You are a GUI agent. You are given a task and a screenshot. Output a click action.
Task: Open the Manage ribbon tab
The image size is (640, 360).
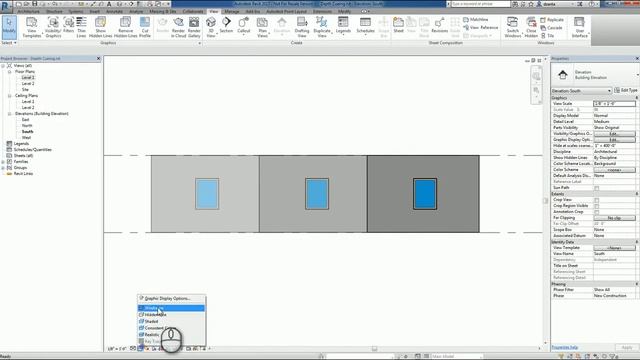[x=231, y=11]
